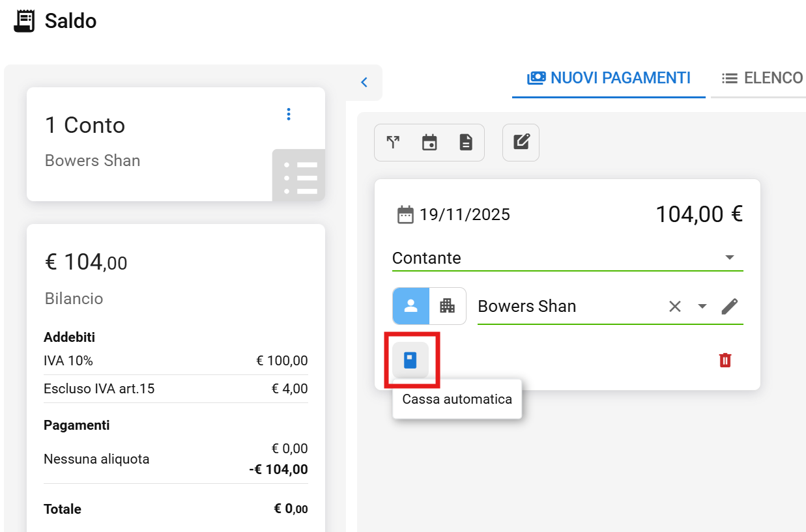Open three-dot menu on Conto card

click(x=289, y=115)
